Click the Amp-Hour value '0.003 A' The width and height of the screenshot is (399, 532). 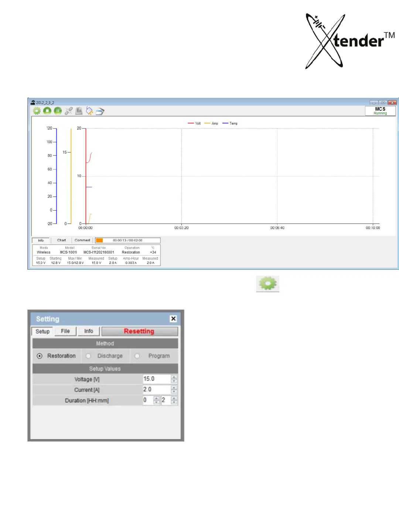[131, 263]
